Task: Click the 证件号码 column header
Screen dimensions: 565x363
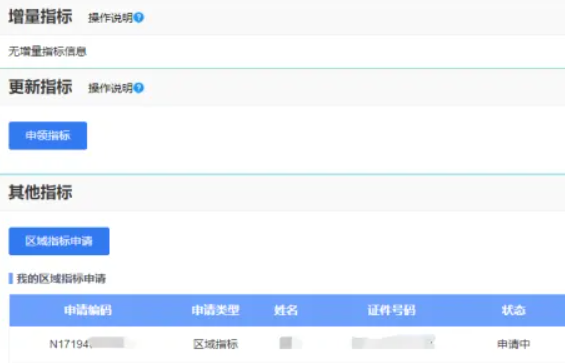Action: pyautogui.click(x=392, y=310)
